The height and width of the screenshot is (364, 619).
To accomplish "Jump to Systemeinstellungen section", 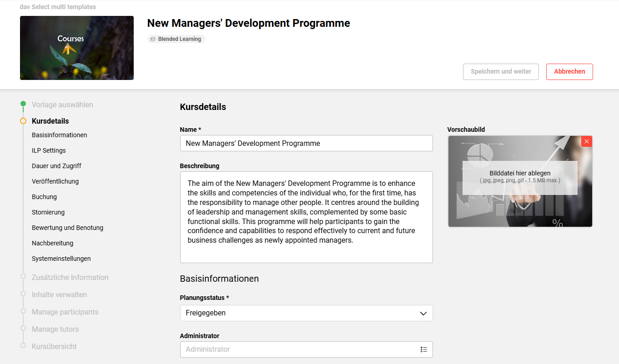I will pos(61,259).
